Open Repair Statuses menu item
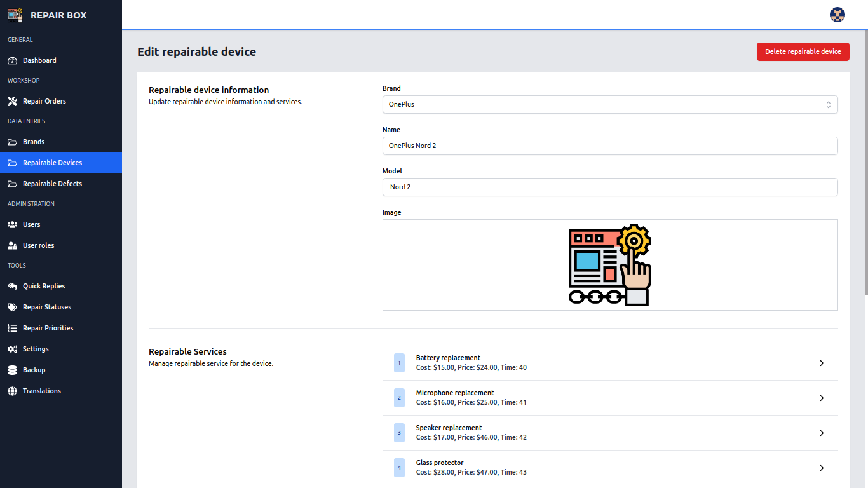Image resolution: width=868 pixels, height=488 pixels. pyautogui.click(x=61, y=308)
